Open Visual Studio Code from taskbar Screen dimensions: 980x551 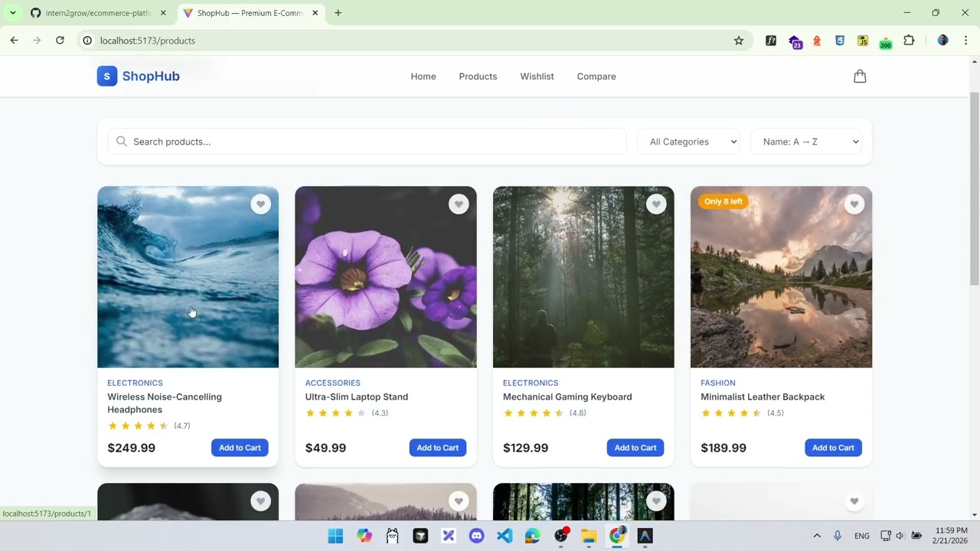(x=505, y=536)
